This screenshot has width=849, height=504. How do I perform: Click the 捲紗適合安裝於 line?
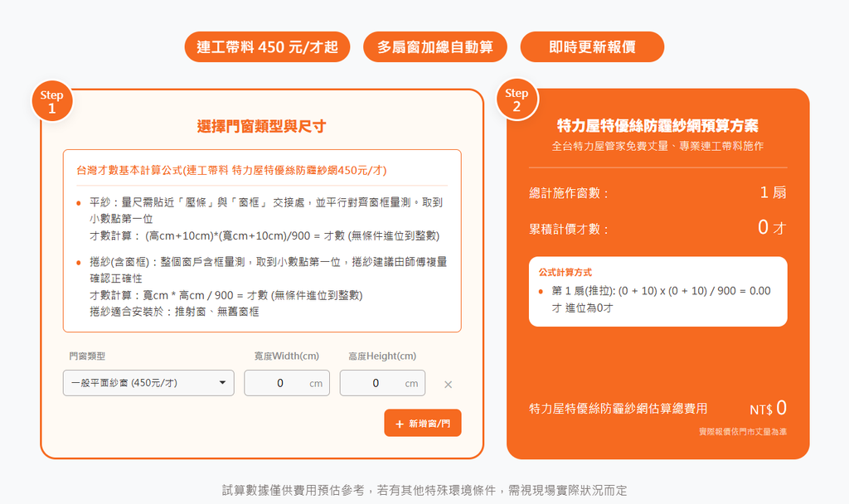click(x=174, y=312)
